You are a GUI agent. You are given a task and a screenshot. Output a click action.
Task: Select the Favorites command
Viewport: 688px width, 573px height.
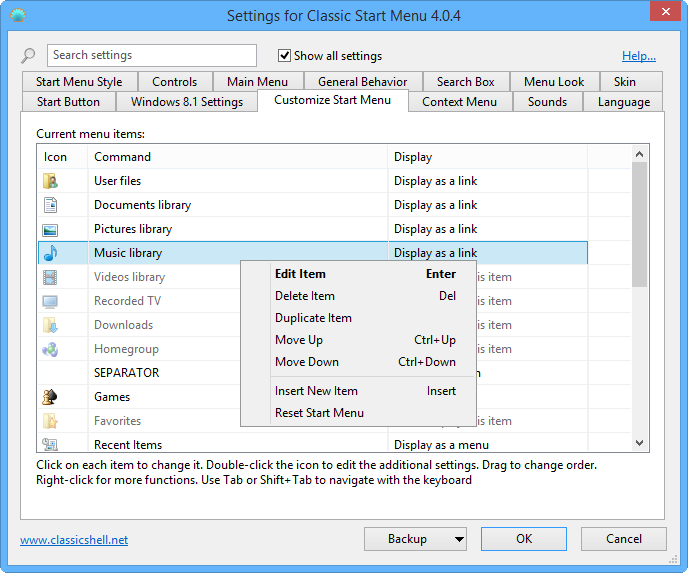[118, 421]
